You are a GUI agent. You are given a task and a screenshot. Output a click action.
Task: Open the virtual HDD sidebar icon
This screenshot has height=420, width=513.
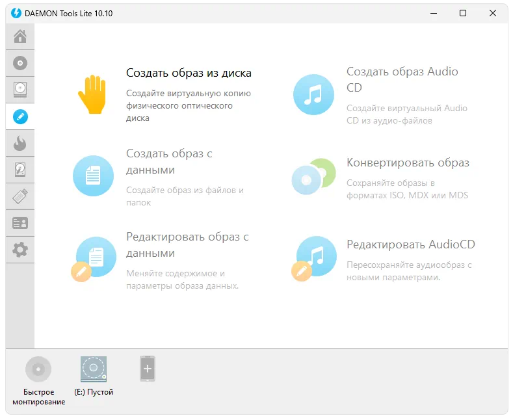click(x=20, y=170)
